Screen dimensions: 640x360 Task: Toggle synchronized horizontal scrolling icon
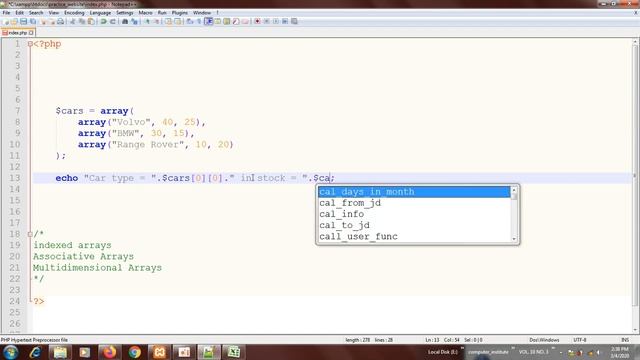click(178, 21)
